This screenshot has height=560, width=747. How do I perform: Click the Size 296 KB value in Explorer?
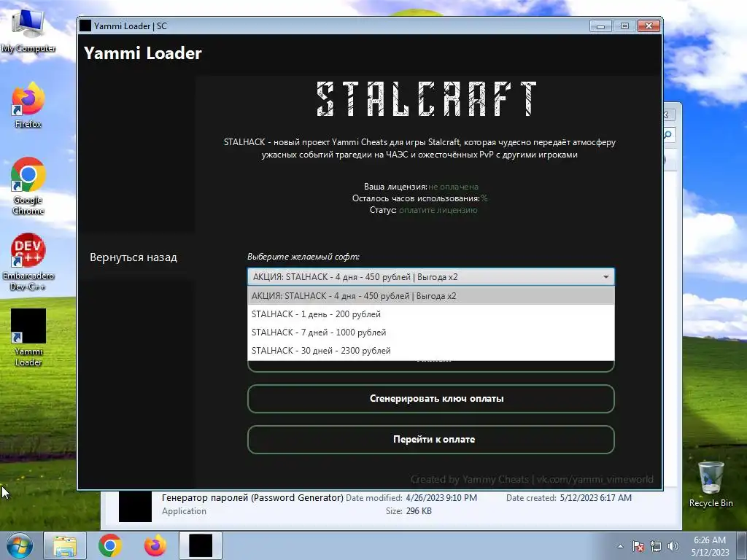[x=419, y=511]
